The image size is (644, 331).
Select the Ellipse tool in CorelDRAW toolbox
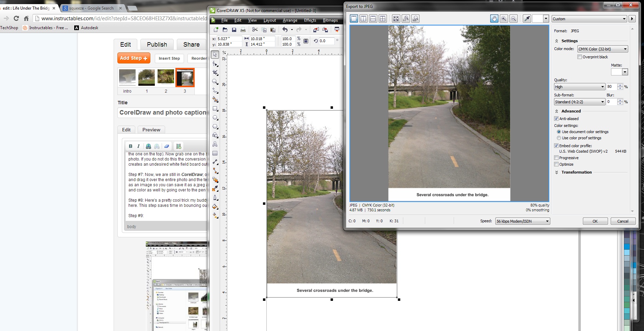[x=215, y=118]
